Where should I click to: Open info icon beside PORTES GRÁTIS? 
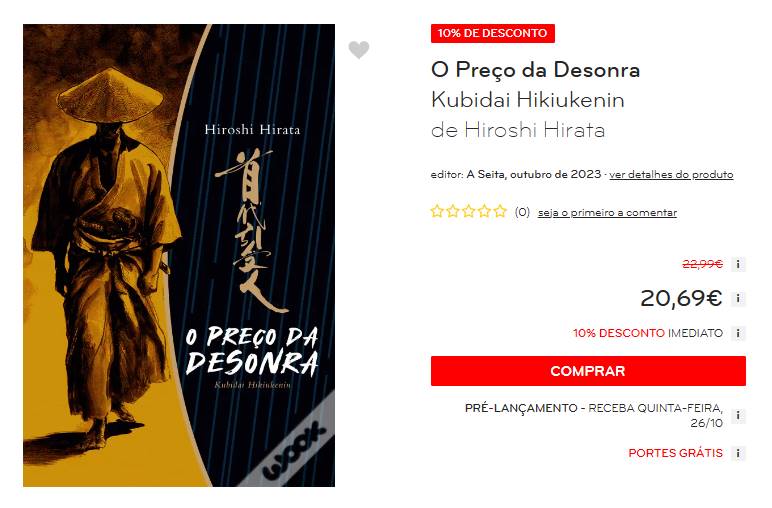pos(738,453)
